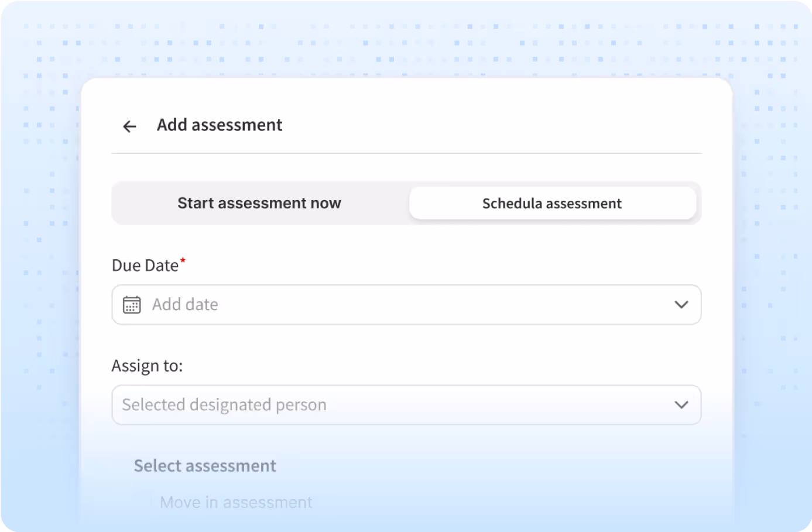Click the divider line under Add assessment header

click(406, 153)
